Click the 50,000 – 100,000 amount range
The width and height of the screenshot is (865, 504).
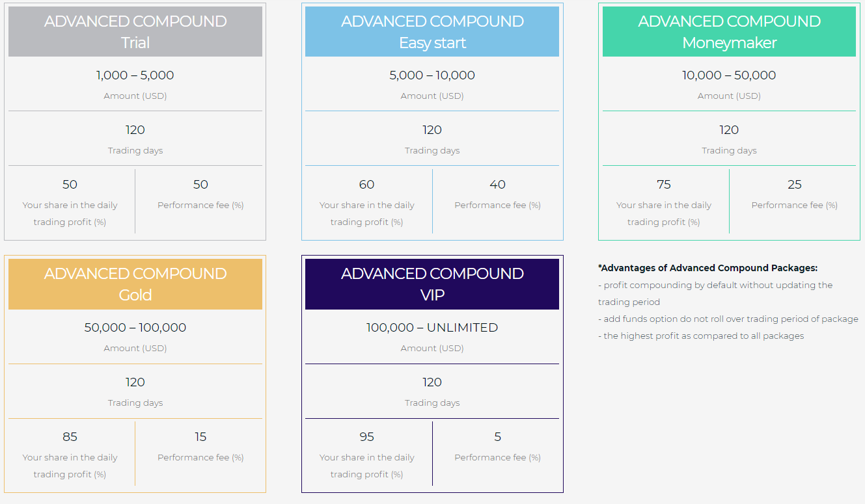[135, 328]
